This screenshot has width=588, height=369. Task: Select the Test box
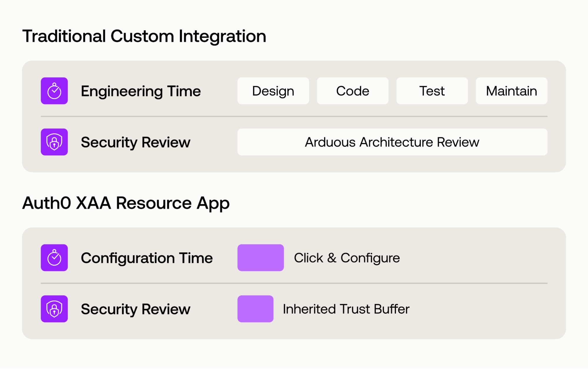[432, 91]
